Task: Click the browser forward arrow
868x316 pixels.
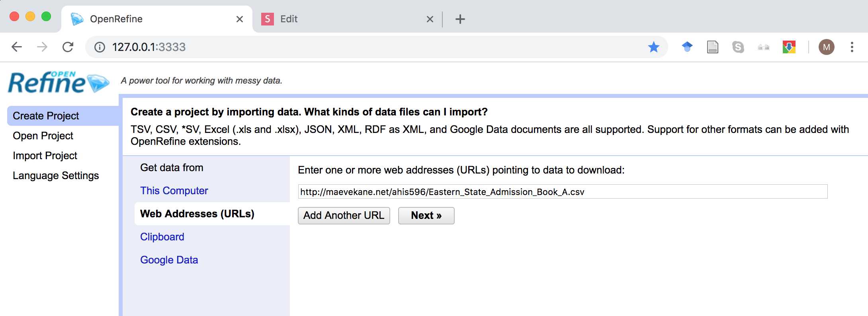Action: [42, 47]
